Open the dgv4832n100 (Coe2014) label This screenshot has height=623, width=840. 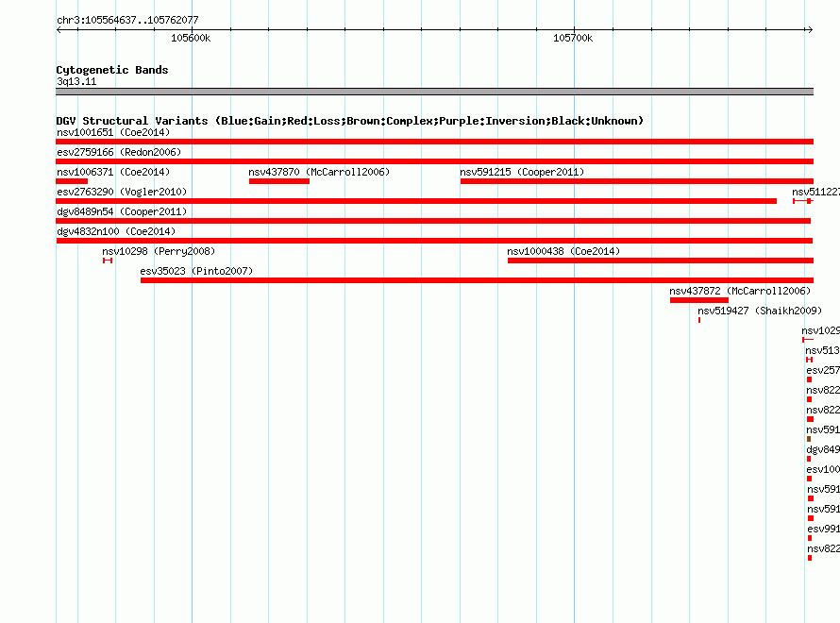(x=116, y=231)
